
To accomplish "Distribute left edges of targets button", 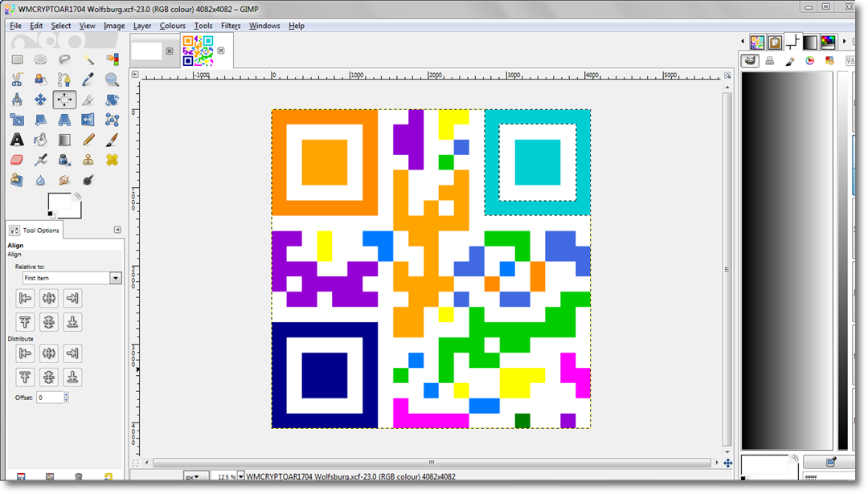I will click(25, 353).
